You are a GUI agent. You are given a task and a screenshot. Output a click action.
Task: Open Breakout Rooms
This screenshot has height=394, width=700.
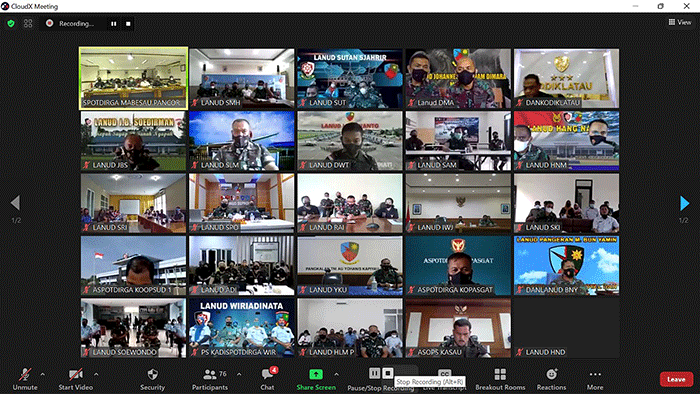tap(500, 379)
